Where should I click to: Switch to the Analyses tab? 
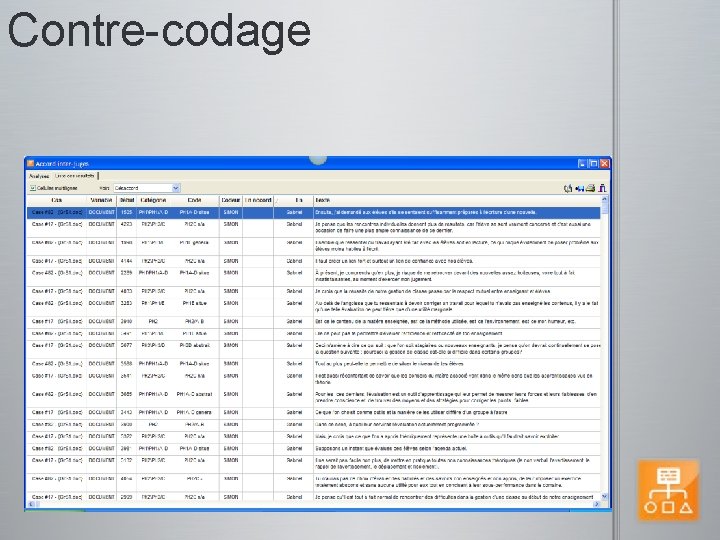coord(39,176)
